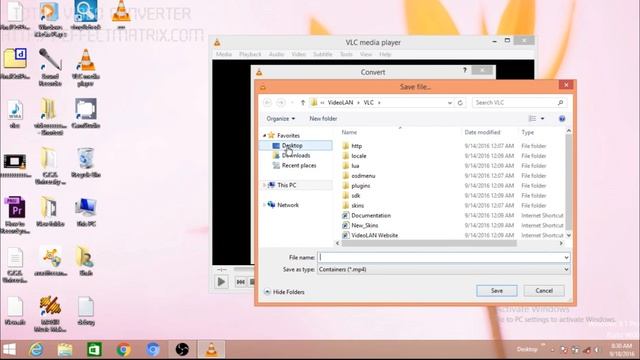
Task: Launch Internet Explorer from the taskbar
Action: pos(36,349)
